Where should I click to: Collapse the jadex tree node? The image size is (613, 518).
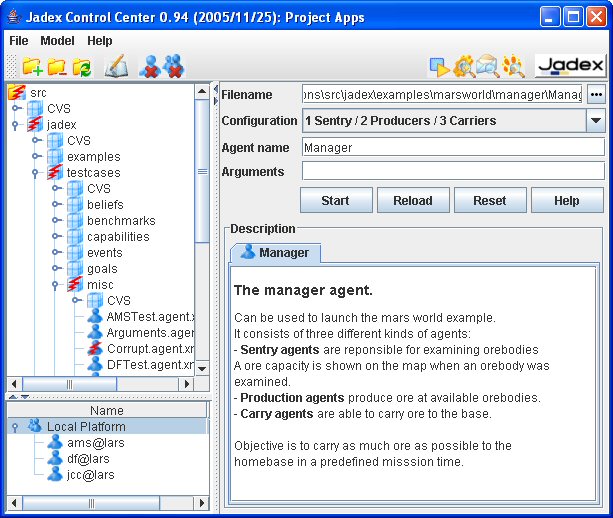[x=15, y=125]
